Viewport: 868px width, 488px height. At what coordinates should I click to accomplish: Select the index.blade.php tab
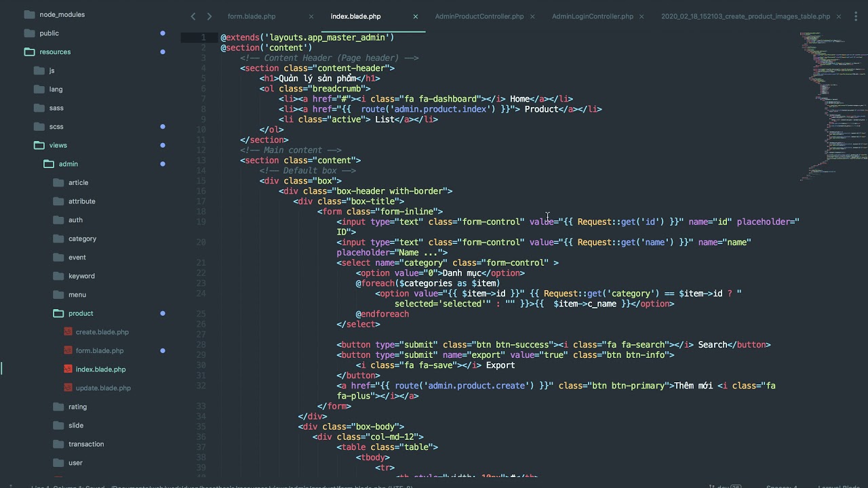pyautogui.click(x=355, y=16)
